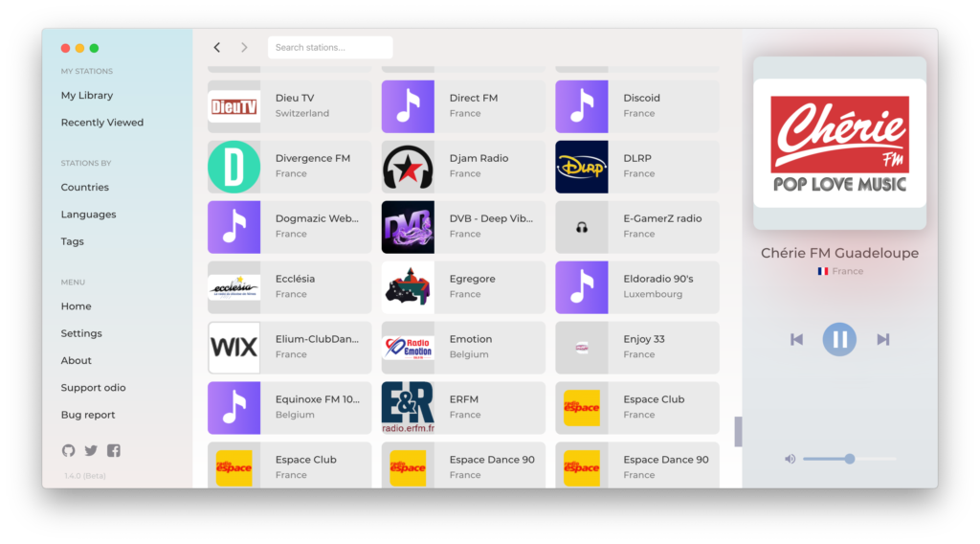The width and height of the screenshot is (980, 544).
Task: Click the Ecclésia logo thumbnail
Action: point(234,287)
